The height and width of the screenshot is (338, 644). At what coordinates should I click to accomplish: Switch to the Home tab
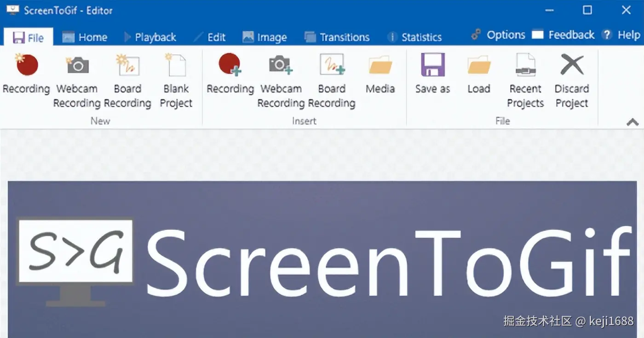85,37
